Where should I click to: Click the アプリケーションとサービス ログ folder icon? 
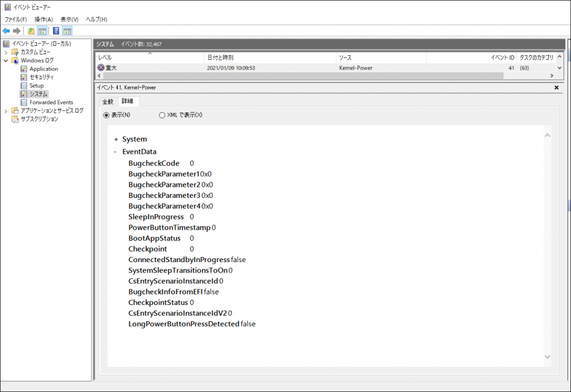(15, 110)
